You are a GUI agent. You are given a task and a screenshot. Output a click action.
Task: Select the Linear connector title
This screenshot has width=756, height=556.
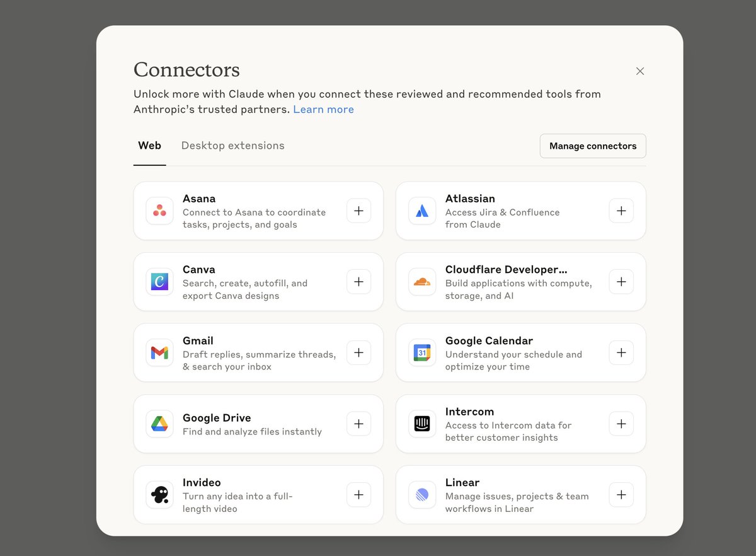(x=462, y=482)
